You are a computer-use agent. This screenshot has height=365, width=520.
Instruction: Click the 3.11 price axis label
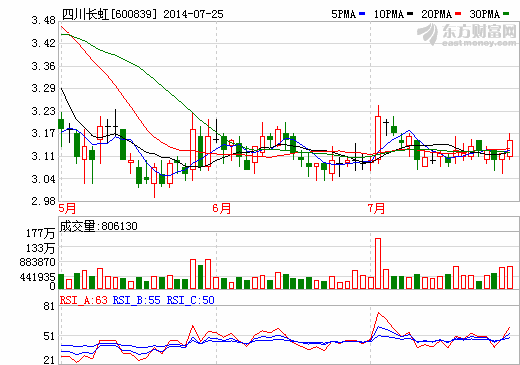[44, 156]
